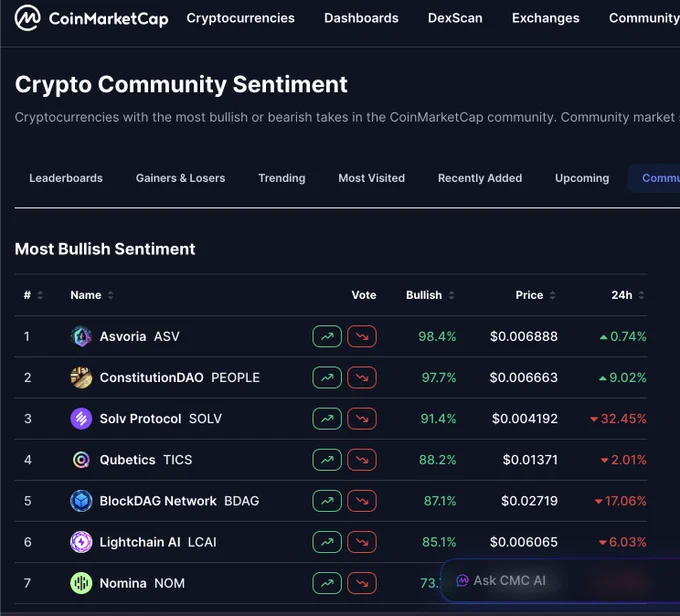
Task: Vote bearish on Lightchain AI LCAI
Action: [x=362, y=542]
